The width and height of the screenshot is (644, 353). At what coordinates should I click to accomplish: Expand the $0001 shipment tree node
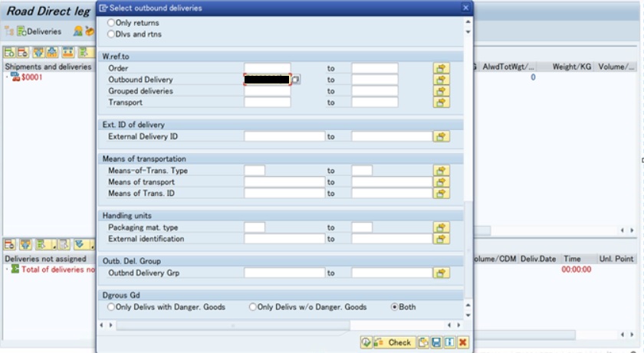7,77
